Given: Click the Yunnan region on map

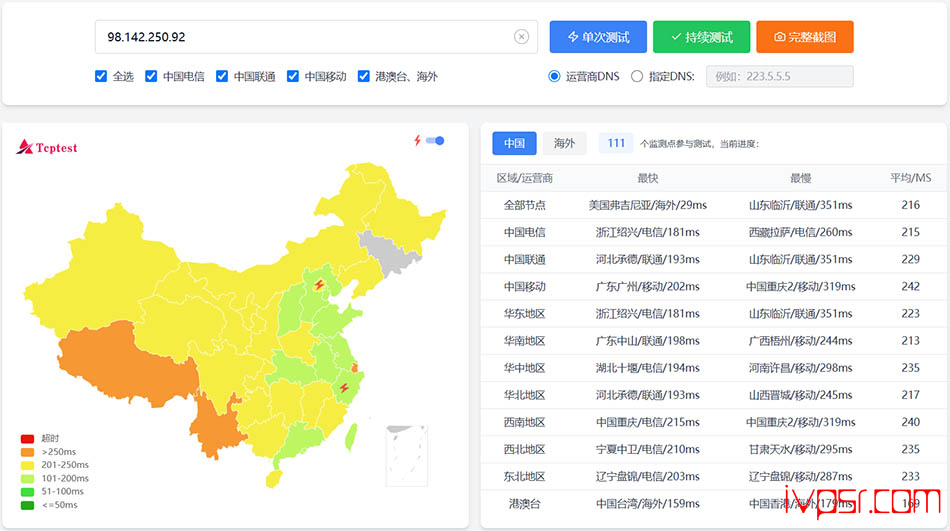Looking at the screenshot, I should click(x=215, y=427).
